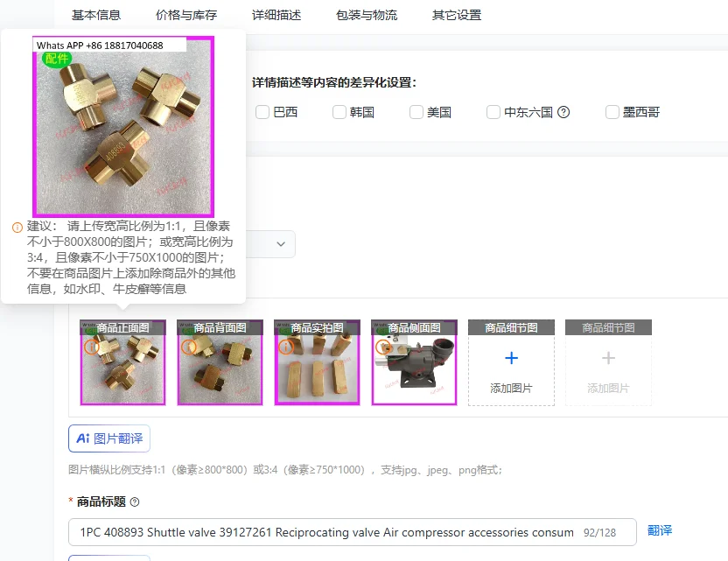Enable the 韩国 checkbox
728x561 pixels.
click(339, 112)
